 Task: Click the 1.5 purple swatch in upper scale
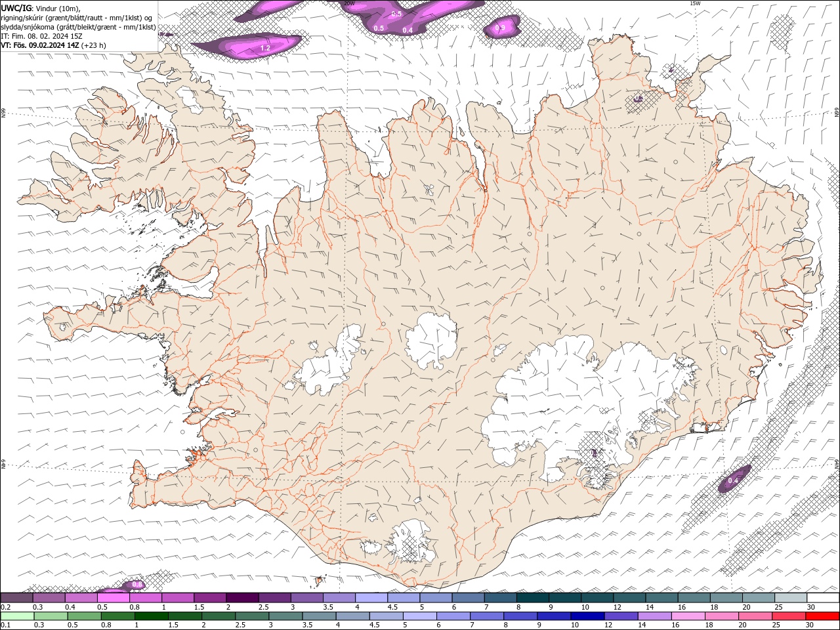pos(210,598)
